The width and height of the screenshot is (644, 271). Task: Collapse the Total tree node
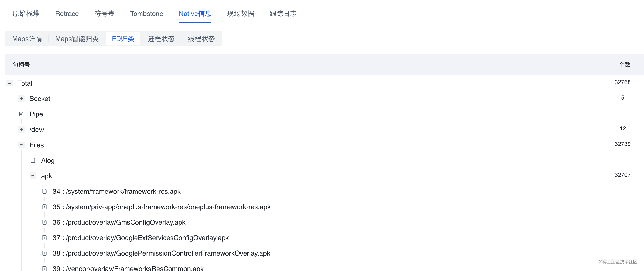click(x=9, y=83)
